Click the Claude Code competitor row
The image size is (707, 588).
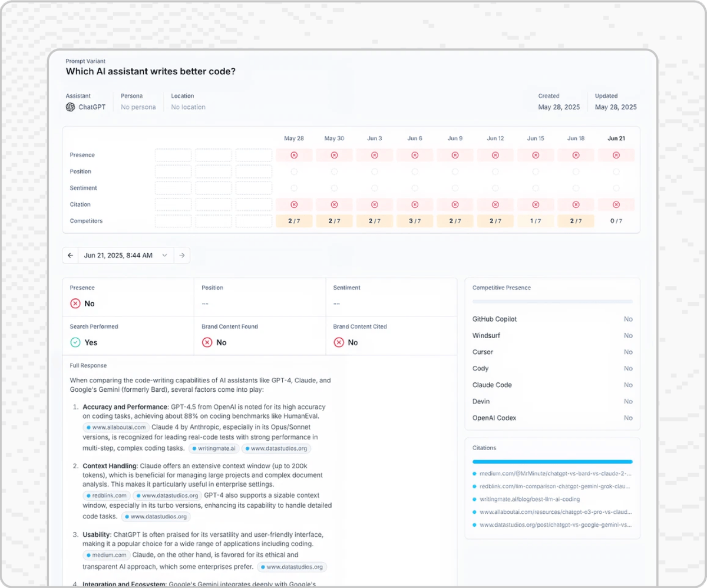[x=553, y=385]
